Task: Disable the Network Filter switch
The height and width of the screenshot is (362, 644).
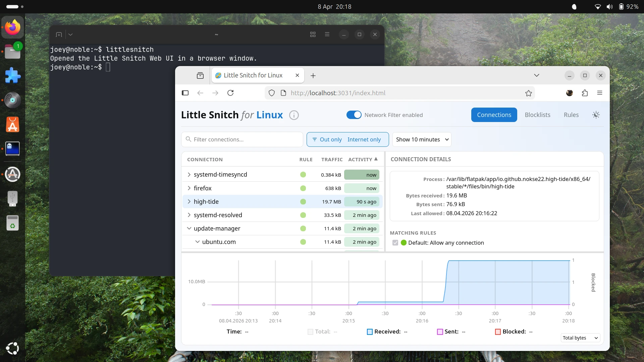Action: [x=354, y=115]
